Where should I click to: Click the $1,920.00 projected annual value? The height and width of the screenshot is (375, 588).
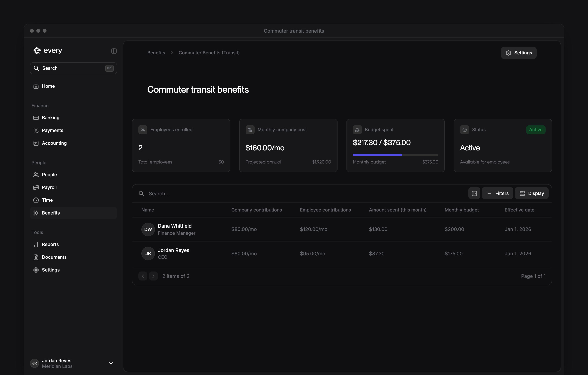coord(321,162)
